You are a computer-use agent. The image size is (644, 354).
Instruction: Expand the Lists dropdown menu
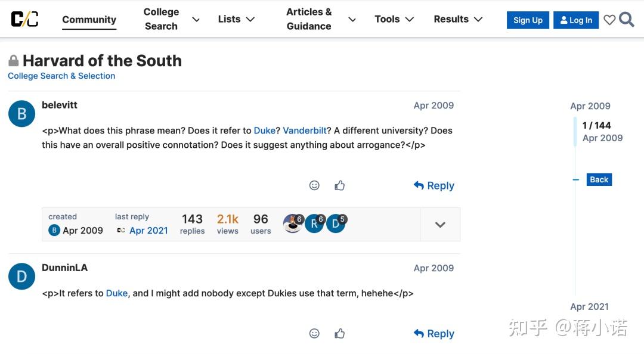(x=236, y=19)
